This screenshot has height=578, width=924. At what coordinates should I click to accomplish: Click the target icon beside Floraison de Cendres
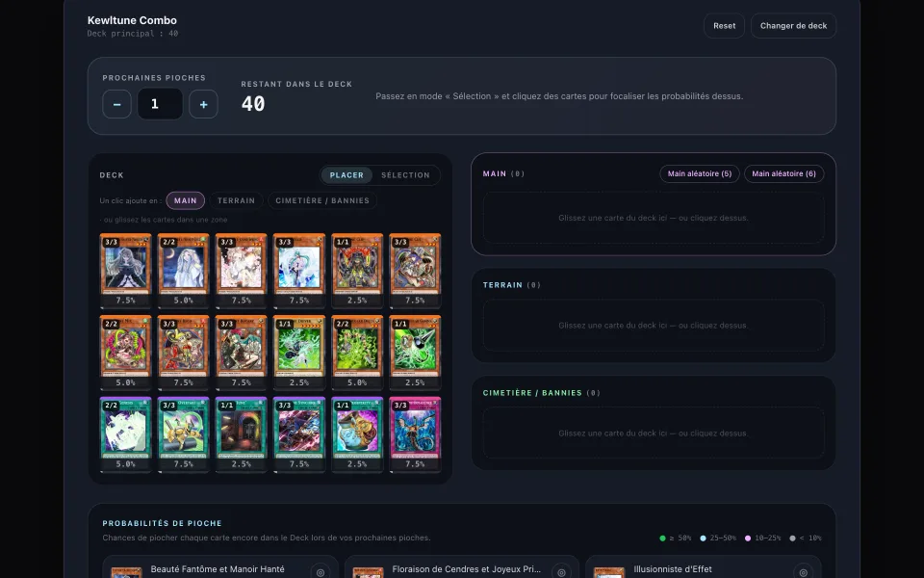[x=561, y=572]
